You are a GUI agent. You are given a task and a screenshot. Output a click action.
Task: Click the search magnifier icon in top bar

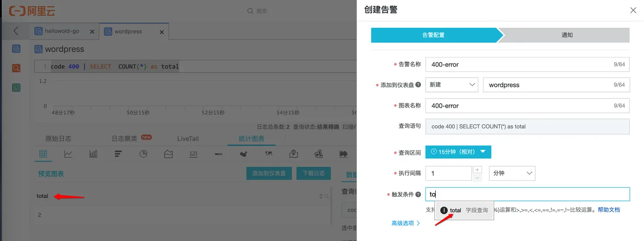[250, 11]
